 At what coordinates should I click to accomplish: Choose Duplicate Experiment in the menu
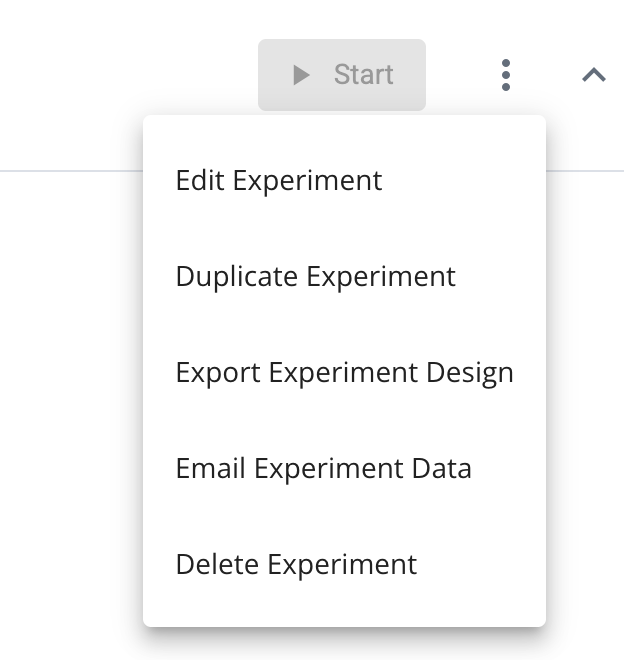coord(315,276)
